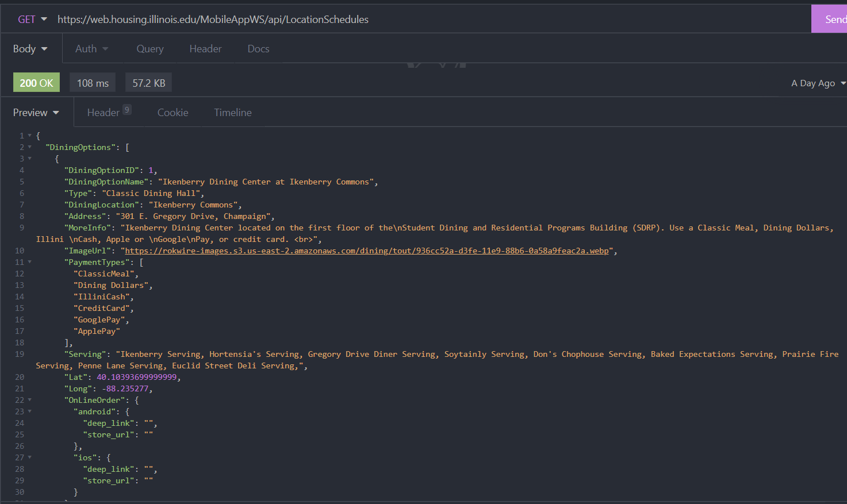Click the "Classic Dining Hall" value
This screenshot has width=847, height=504.
[151, 193]
